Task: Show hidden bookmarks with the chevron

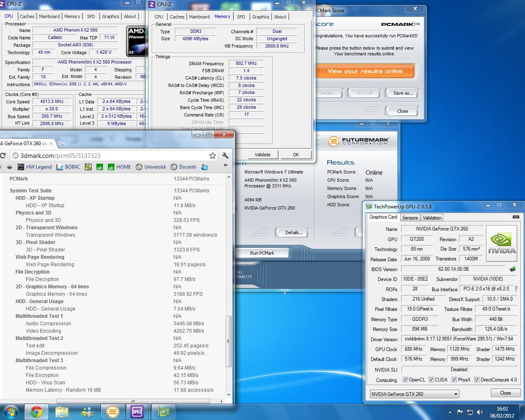Action: click(225, 166)
